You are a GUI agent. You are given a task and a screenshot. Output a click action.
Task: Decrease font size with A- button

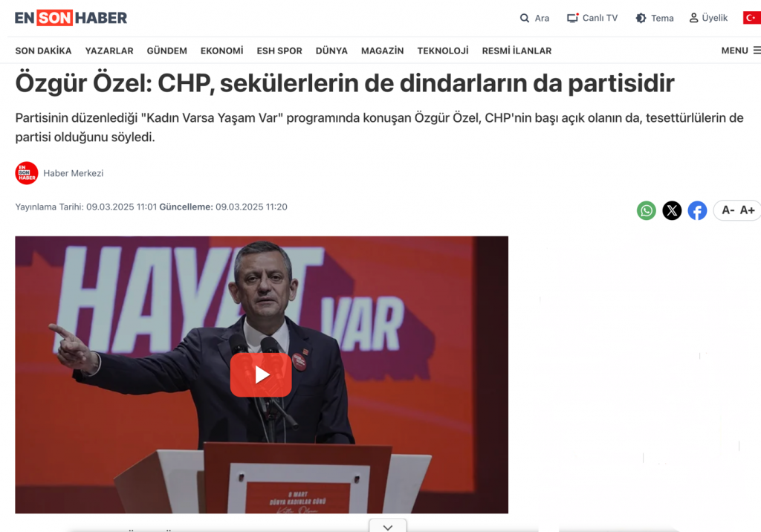coord(728,210)
